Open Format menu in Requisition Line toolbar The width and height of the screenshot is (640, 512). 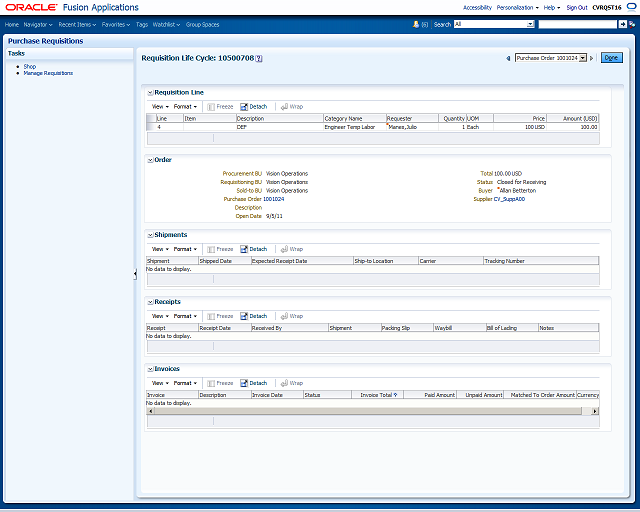pyautogui.click(x=185, y=107)
